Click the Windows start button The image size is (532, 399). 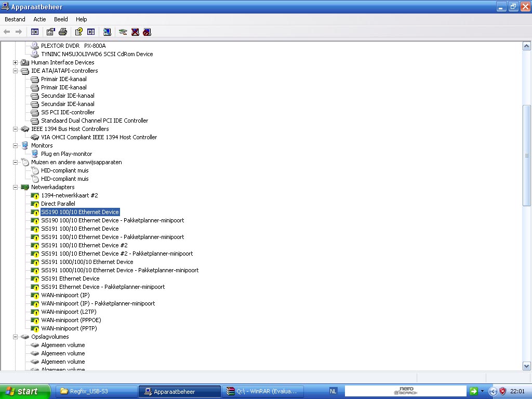25,391
